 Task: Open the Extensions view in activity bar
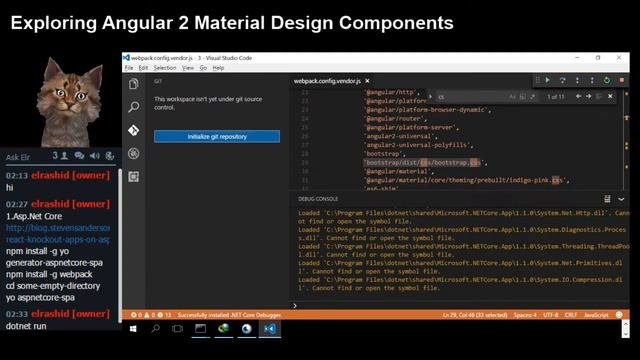[133, 177]
